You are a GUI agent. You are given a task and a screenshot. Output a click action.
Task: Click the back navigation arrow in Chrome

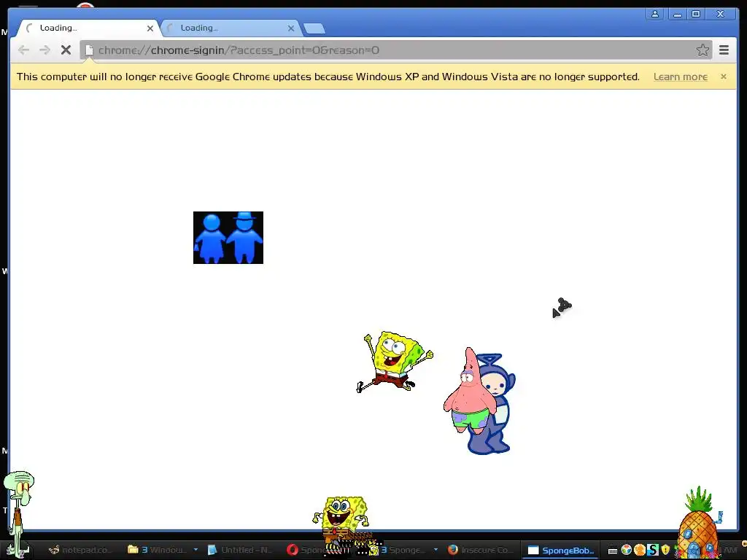(x=23, y=50)
